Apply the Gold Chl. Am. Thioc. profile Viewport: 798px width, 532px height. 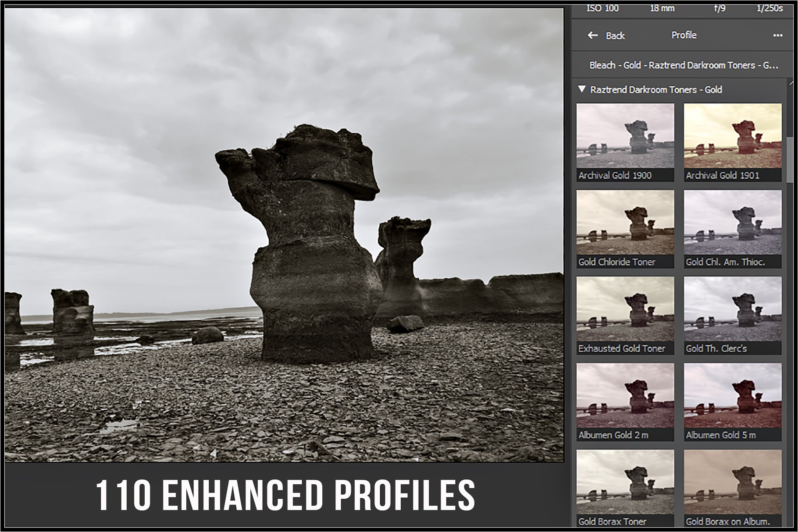coord(733,229)
